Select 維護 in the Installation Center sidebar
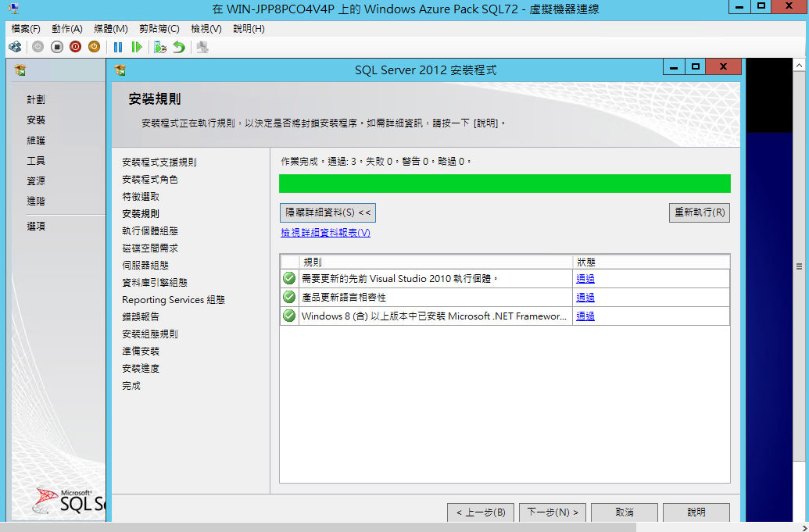 pyautogui.click(x=36, y=140)
